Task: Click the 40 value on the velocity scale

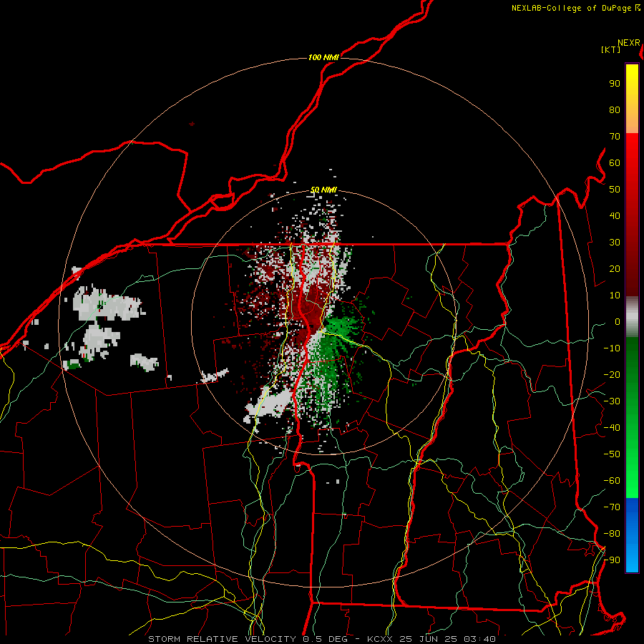Action: [615, 216]
